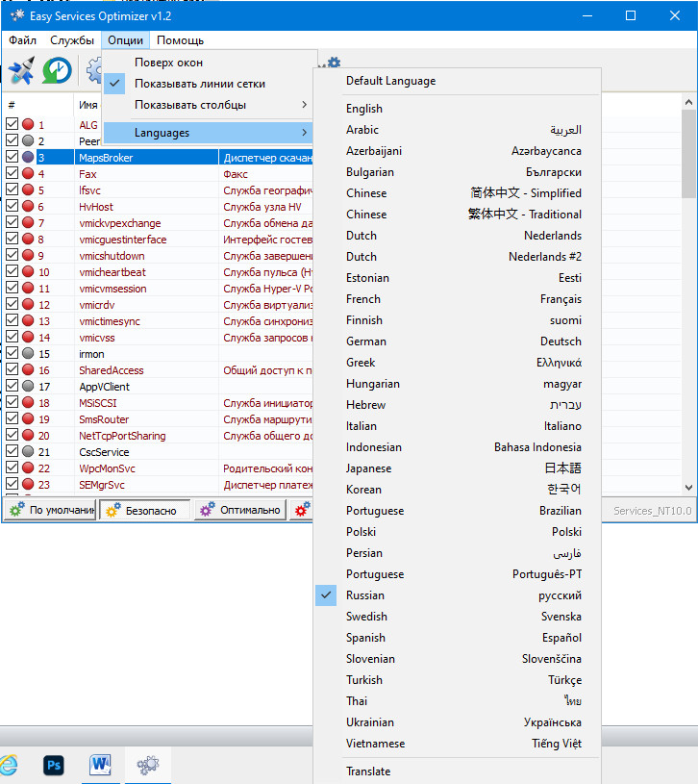Click the red dot of SEMgrSvc row
698x784 pixels.
(x=28, y=484)
